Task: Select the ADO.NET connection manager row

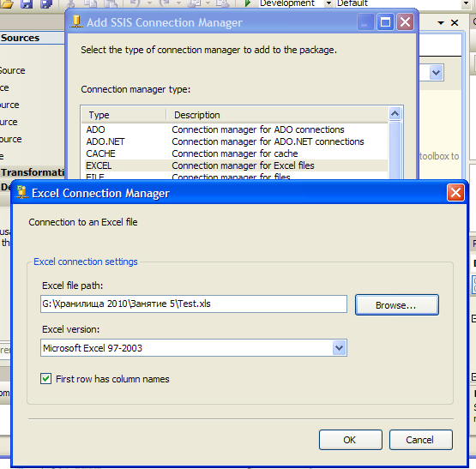Action: point(234,141)
